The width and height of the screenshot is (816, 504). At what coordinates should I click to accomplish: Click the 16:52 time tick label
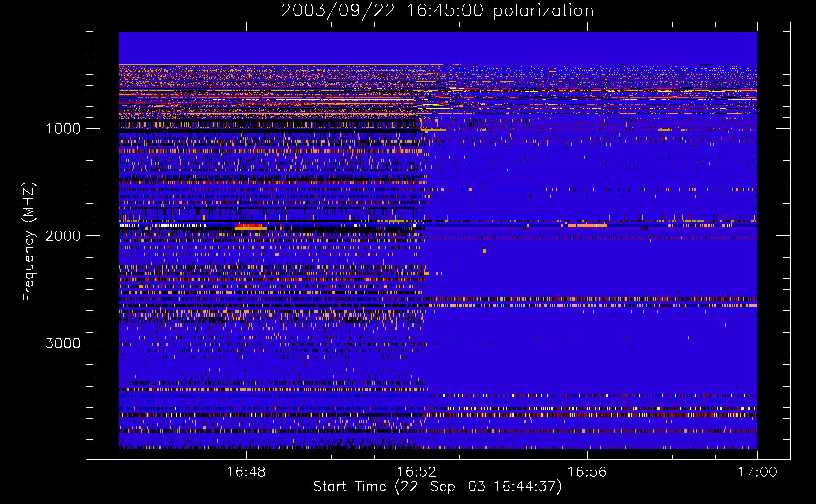click(x=417, y=472)
